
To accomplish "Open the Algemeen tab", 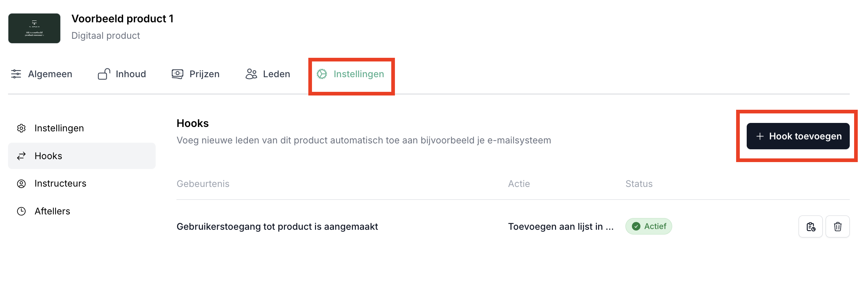I will (50, 74).
